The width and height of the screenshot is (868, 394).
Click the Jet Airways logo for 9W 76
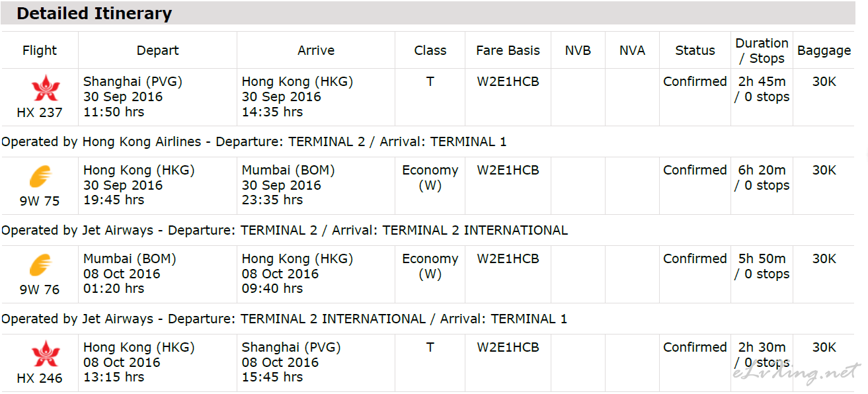[x=41, y=266]
